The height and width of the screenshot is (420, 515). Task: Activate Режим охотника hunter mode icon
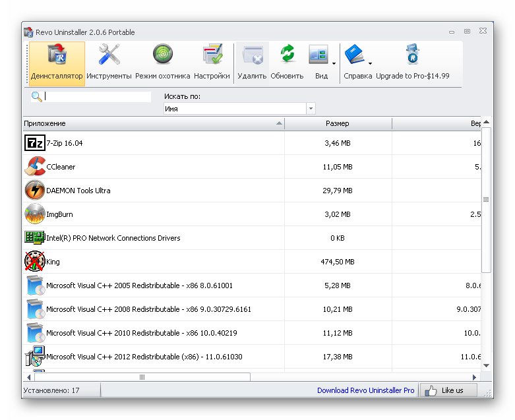click(x=163, y=55)
